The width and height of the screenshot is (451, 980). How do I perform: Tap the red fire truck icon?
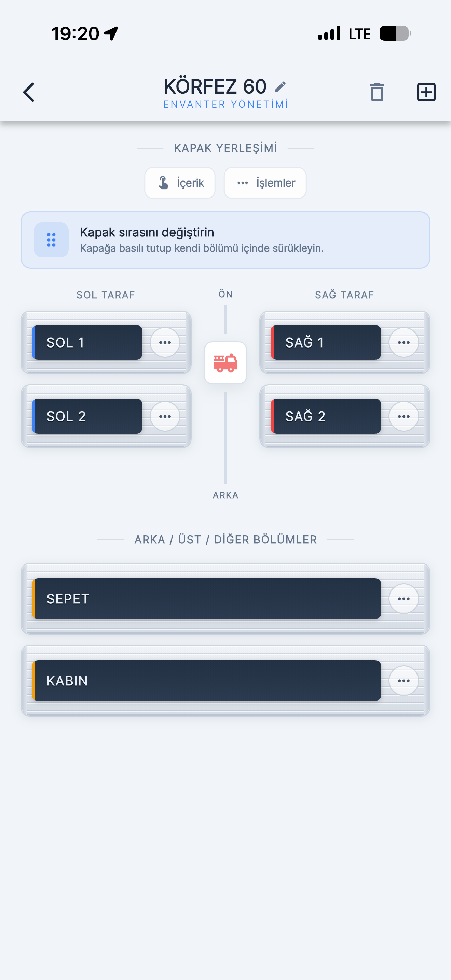tap(225, 363)
